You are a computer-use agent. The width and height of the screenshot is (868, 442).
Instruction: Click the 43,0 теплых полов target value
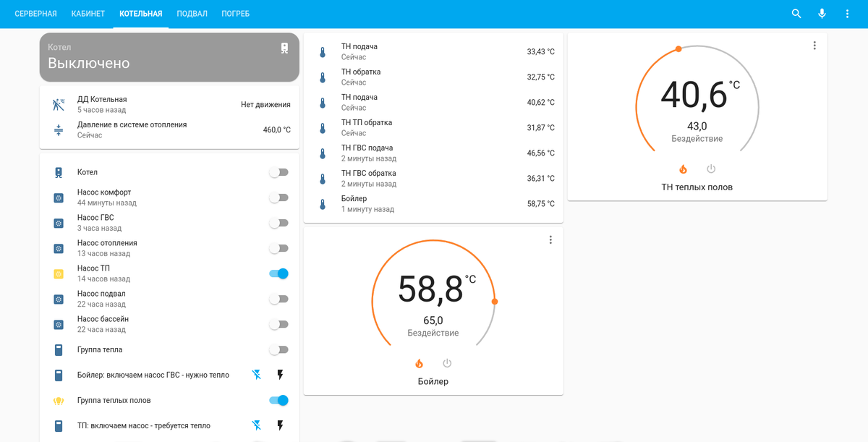point(697,126)
